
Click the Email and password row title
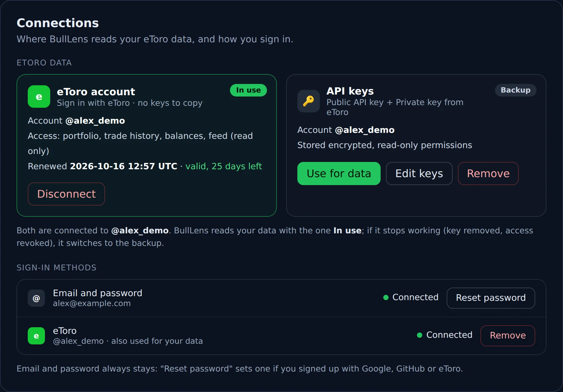(97, 293)
